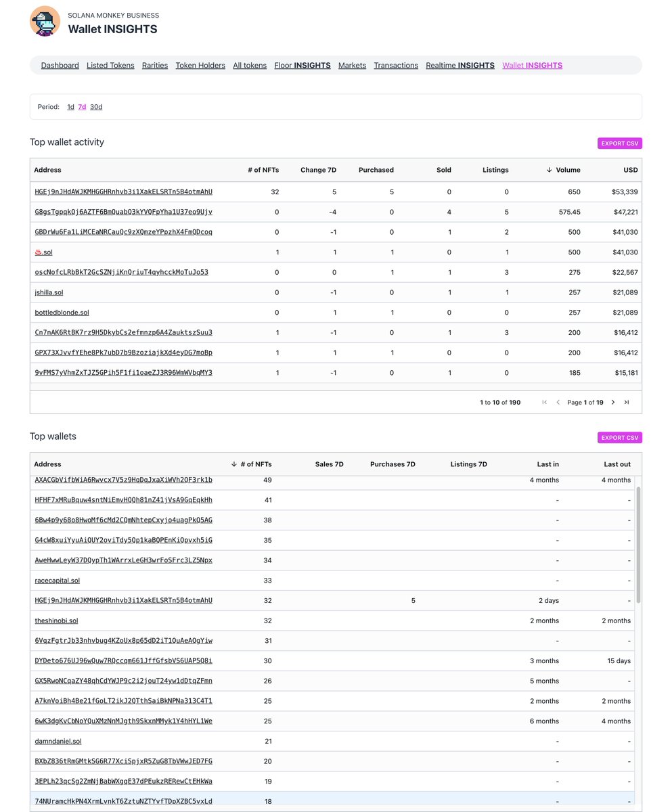This screenshot has height=812, width=672.
Task: Go to the Markets tab
Action: 352,66
